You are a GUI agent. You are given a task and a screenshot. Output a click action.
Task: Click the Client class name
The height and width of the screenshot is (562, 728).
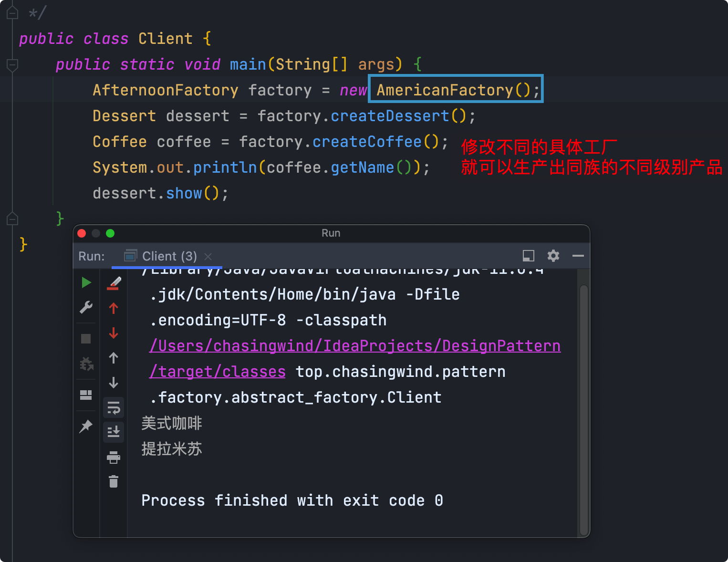click(x=166, y=39)
